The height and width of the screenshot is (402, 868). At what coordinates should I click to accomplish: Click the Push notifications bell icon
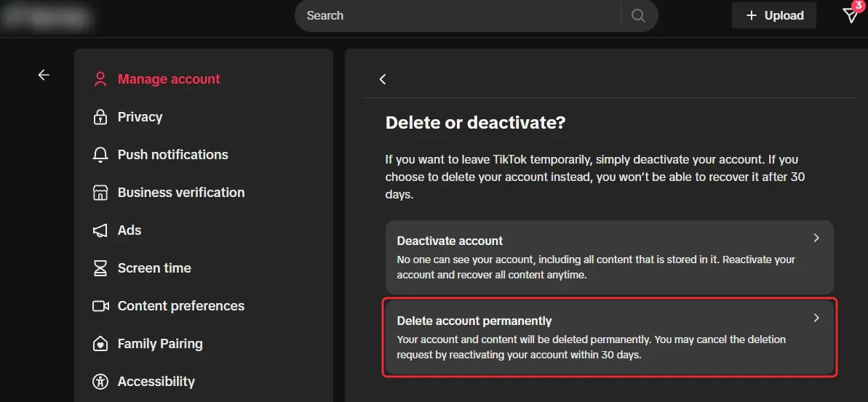(x=100, y=155)
